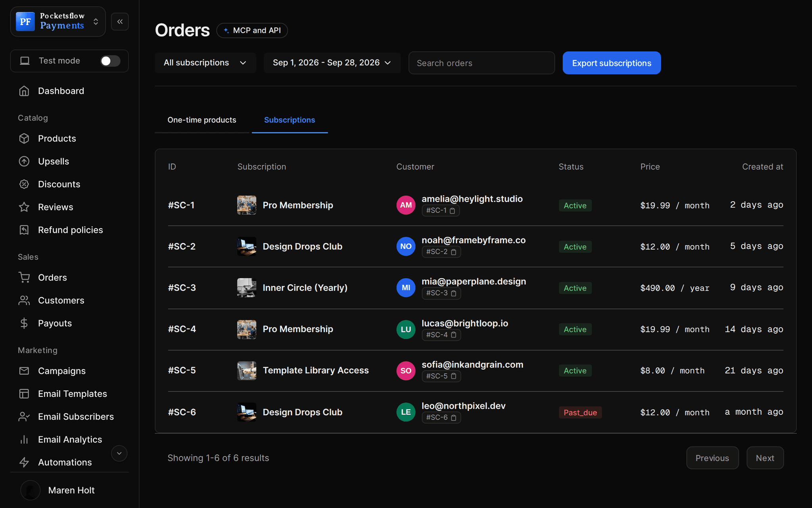812x508 pixels.
Task: Click the Orders cart icon
Action: [x=24, y=277]
